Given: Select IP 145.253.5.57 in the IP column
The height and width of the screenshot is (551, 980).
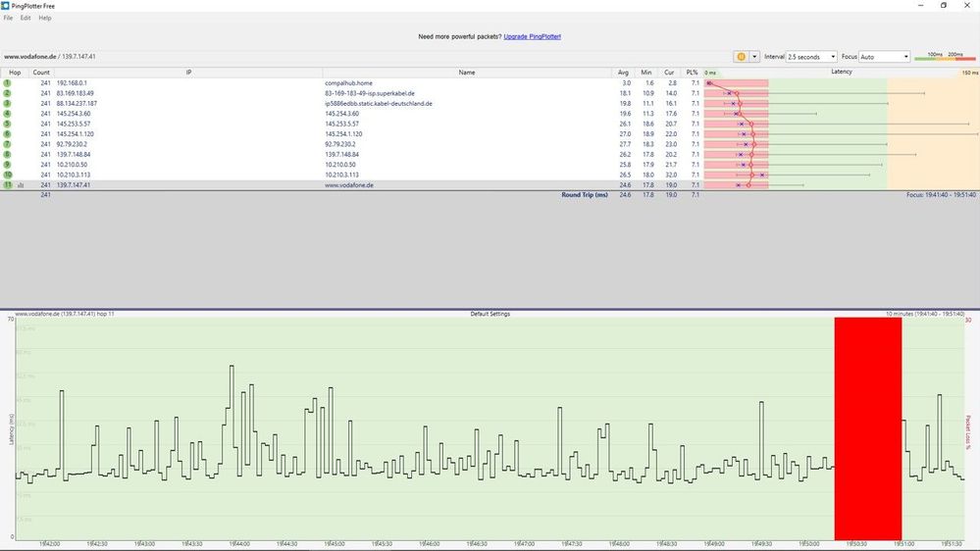Looking at the screenshot, I should pos(74,124).
